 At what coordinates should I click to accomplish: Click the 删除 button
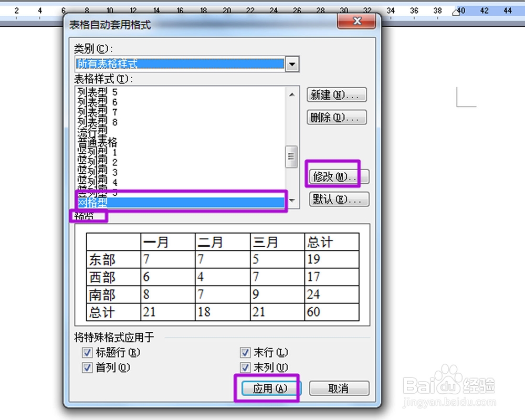pyautogui.click(x=337, y=117)
